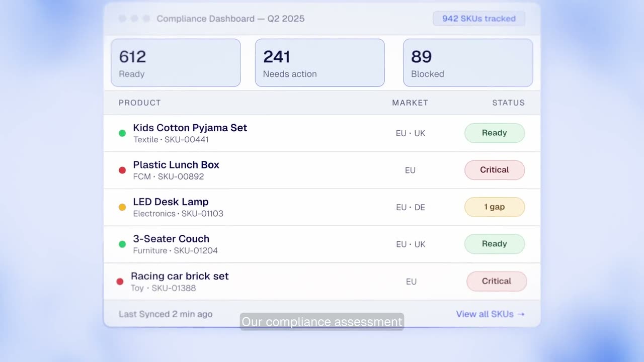The width and height of the screenshot is (644, 362).
Task: Click the Last Synced 2 min ago label
Action: tap(166, 314)
